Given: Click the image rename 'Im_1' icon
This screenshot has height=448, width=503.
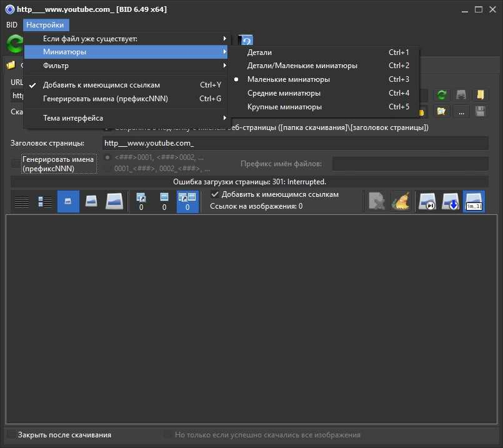Looking at the screenshot, I should [x=474, y=202].
